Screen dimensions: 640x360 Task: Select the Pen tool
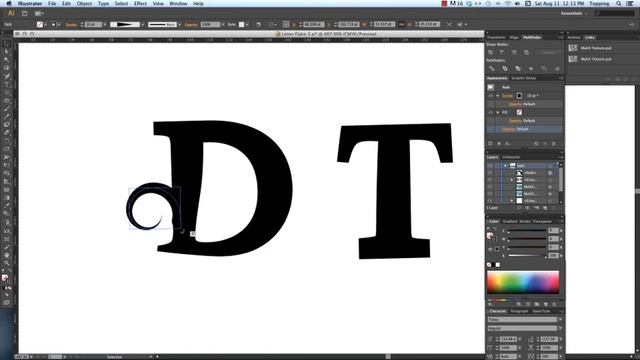point(7,76)
